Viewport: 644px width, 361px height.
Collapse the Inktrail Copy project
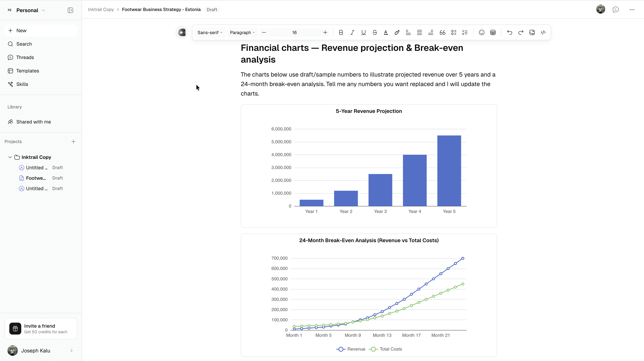[10, 157]
